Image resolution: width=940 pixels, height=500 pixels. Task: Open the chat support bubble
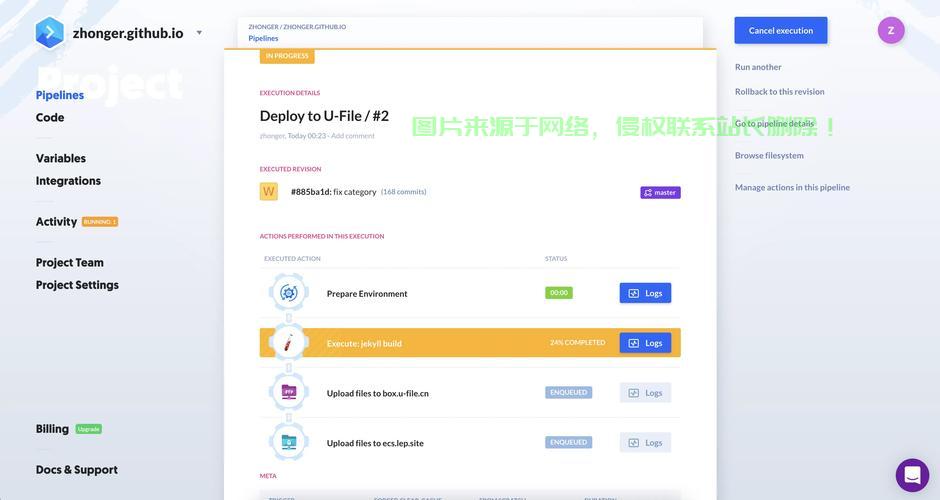tap(912, 475)
